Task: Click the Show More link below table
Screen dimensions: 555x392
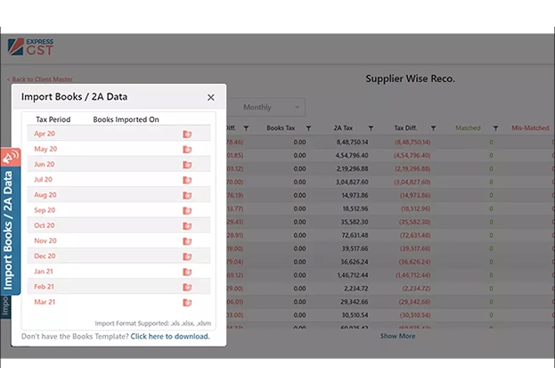Action: click(397, 336)
